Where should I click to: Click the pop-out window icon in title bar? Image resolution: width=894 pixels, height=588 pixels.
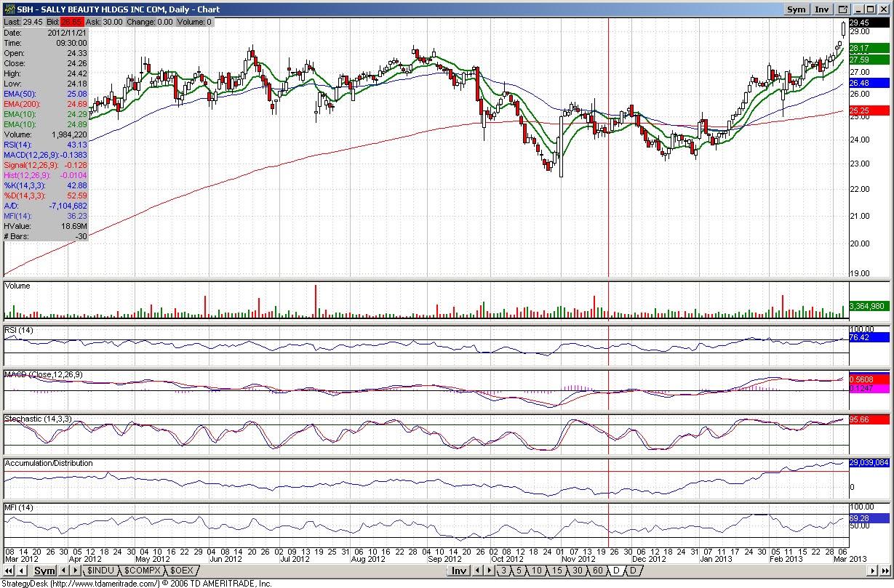point(842,9)
